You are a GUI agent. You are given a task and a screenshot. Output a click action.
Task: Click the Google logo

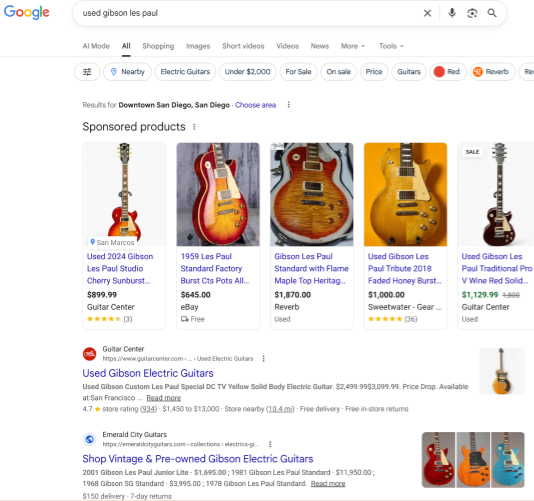pos(27,12)
